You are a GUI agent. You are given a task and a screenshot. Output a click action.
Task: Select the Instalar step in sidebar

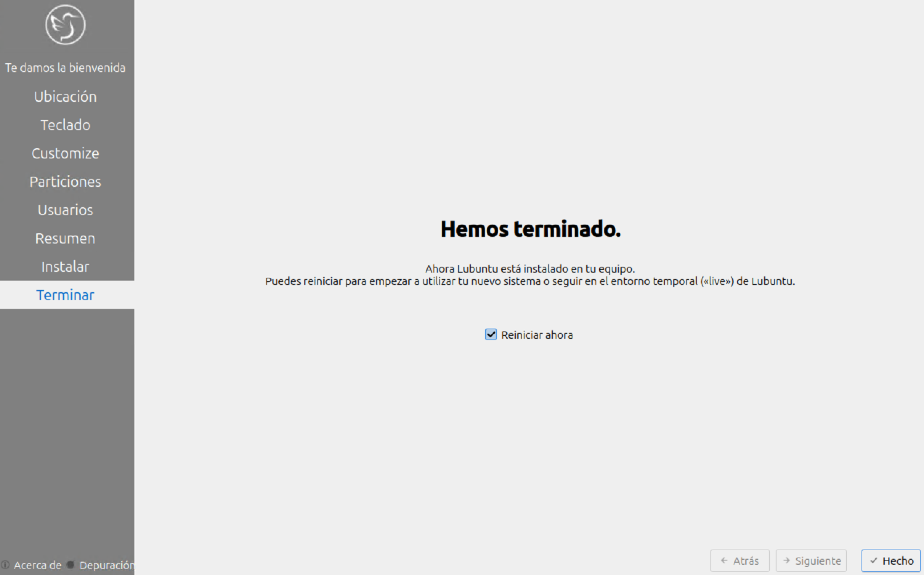[x=65, y=266]
